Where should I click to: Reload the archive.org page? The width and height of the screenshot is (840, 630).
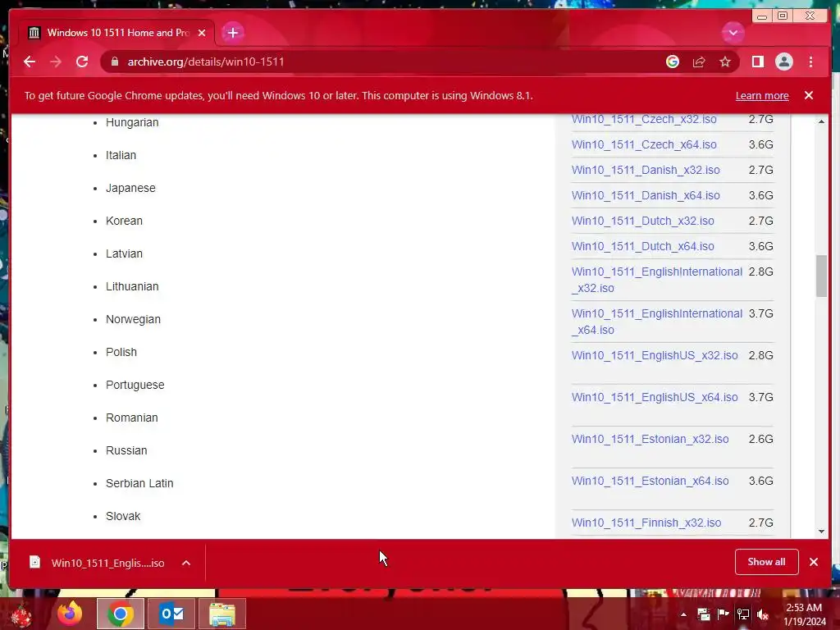[82, 62]
